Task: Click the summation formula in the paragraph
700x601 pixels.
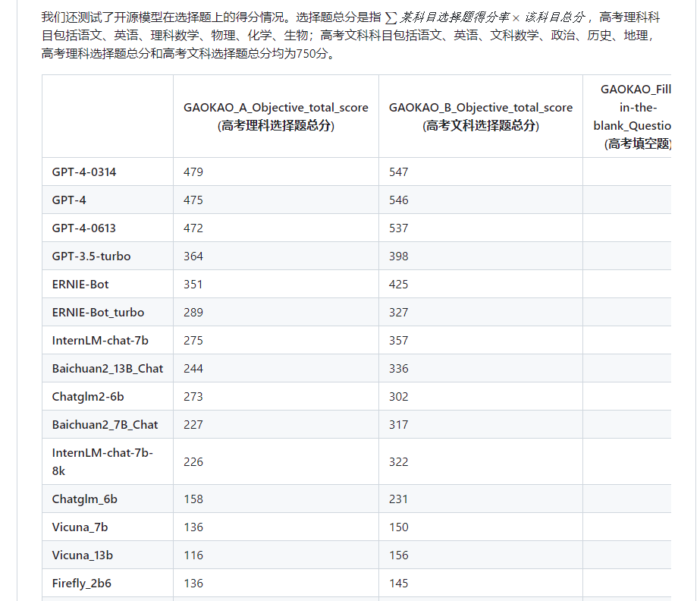Action: point(485,17)
